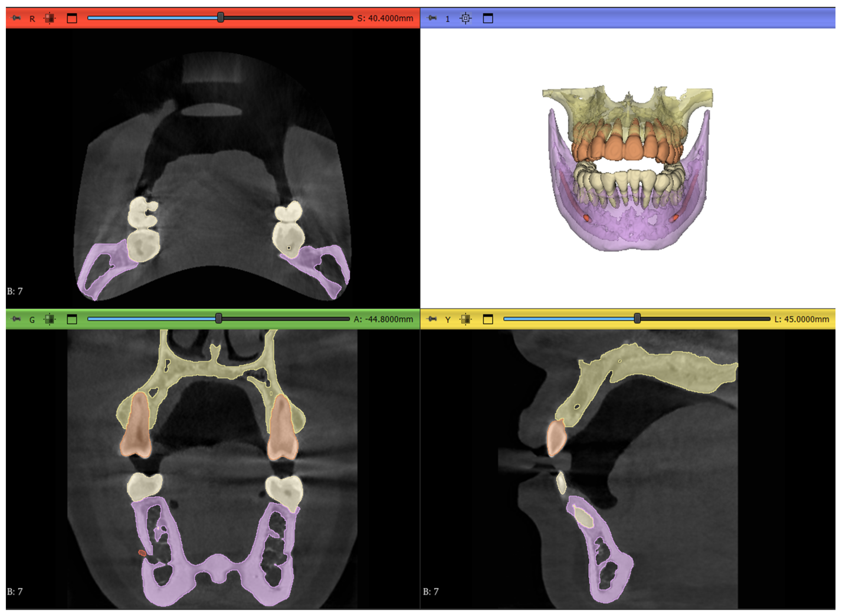
Task: Maximize the blue 3D view
Action: [x=488, y=18]
